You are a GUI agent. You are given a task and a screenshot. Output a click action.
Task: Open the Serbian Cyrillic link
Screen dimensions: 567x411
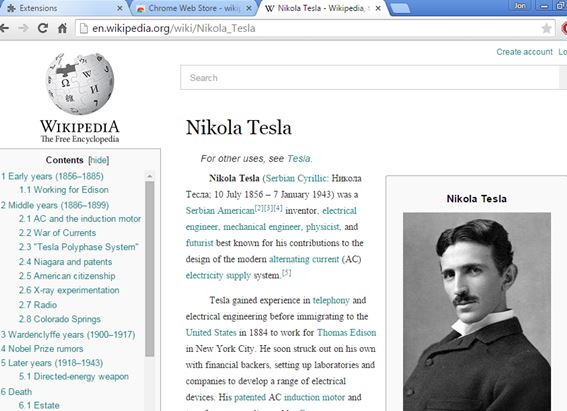[297, 178]
